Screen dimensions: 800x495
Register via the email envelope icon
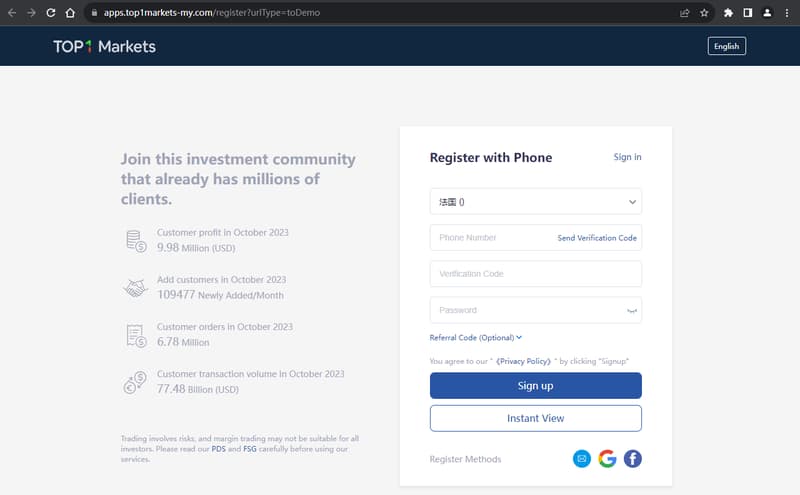(582, 459)
